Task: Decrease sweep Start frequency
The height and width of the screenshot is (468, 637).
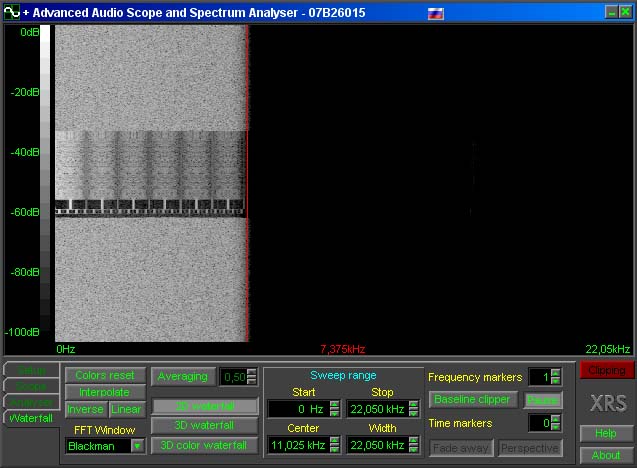Action: 335,413
